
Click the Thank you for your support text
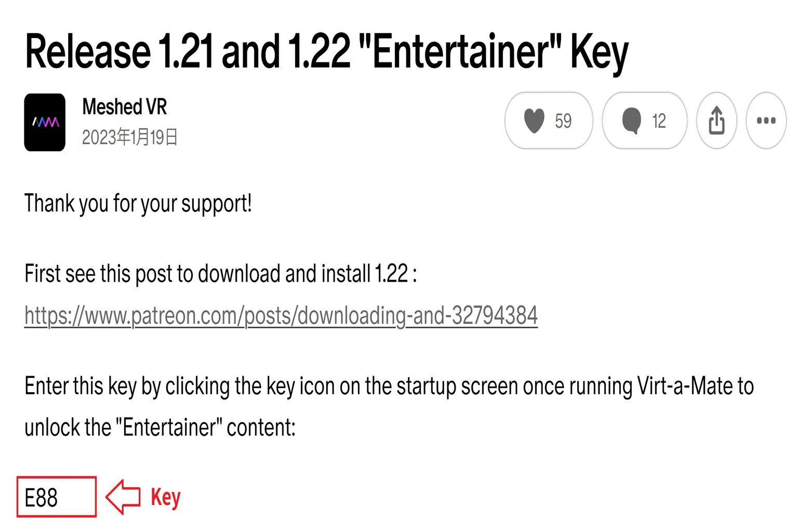[138, 204]
